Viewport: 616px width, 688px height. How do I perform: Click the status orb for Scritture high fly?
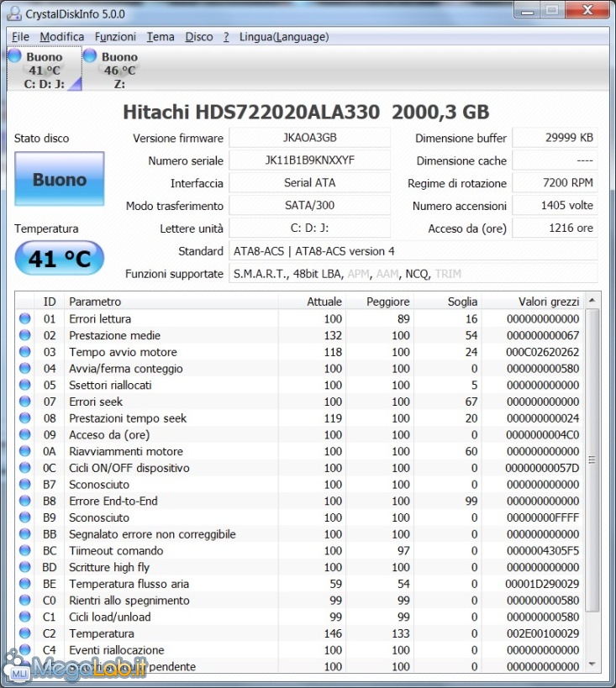click(x=25, y=567)
